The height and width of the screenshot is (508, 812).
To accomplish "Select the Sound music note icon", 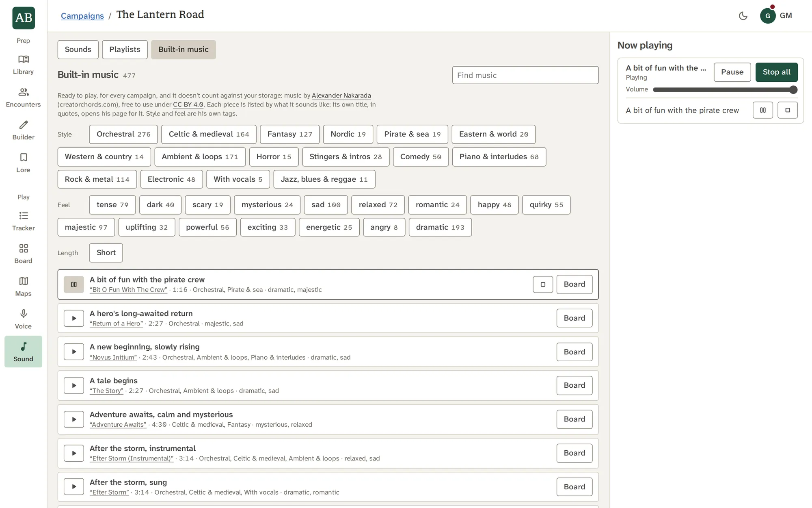I will (23, 352).
